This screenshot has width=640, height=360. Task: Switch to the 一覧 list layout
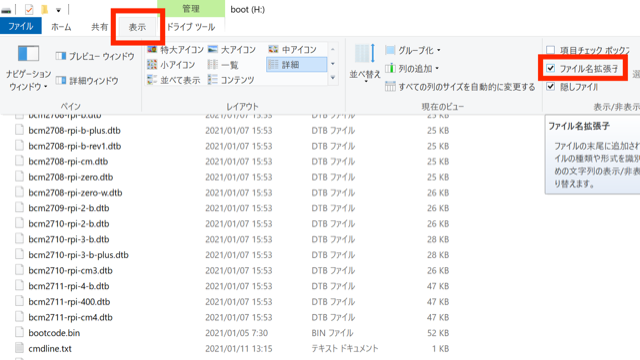pos(223,65)
